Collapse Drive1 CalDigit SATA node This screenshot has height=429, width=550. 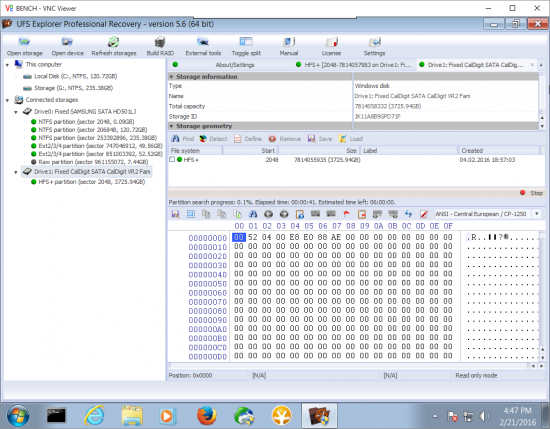(x=16, y=172)
